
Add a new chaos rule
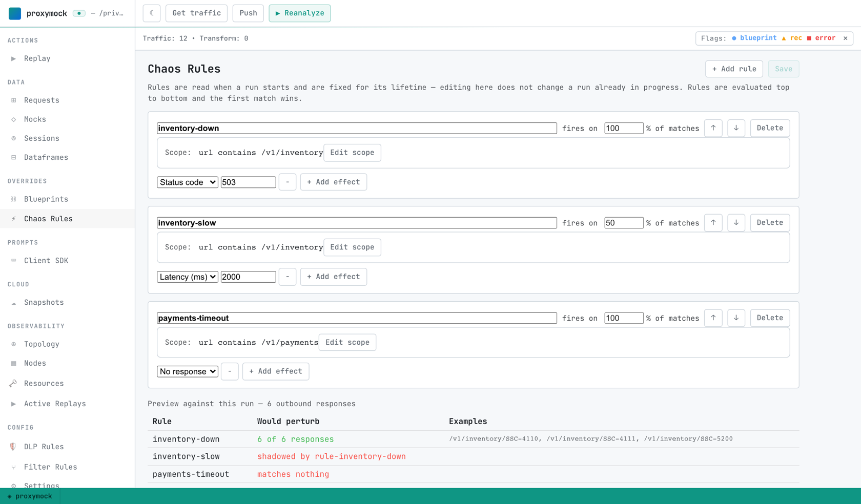[734, 69]
